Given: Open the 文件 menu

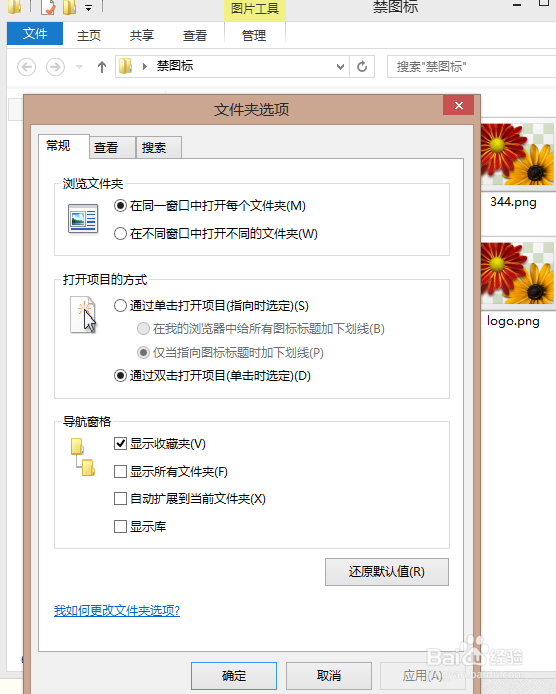Looking at the screenshot, I should [35, 34].
